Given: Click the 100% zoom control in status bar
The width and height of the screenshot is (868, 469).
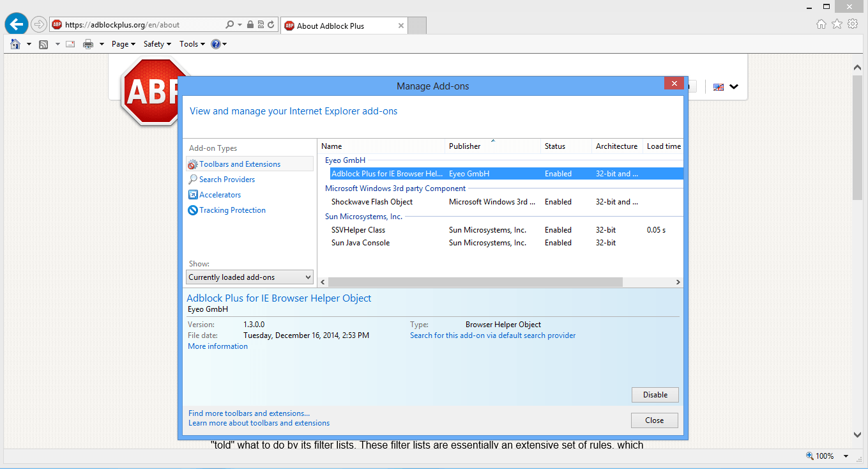Looking at the screenshot, I should click(823, 456).
